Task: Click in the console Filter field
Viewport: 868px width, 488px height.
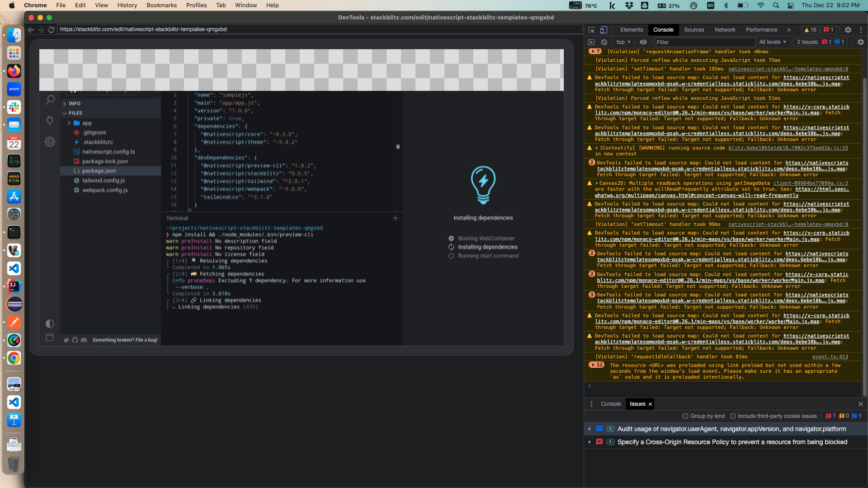Action: [x=704, y=42]
